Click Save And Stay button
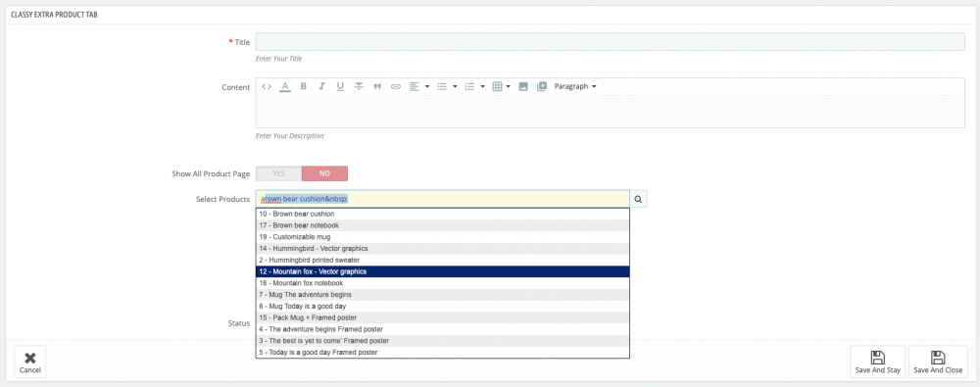This screenshot has height=387, width=980. pos(877,362)
